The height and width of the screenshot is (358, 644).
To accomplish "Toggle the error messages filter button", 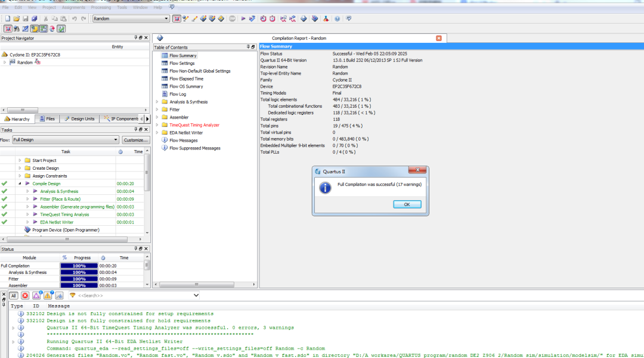I will click(x=25, y=295).
